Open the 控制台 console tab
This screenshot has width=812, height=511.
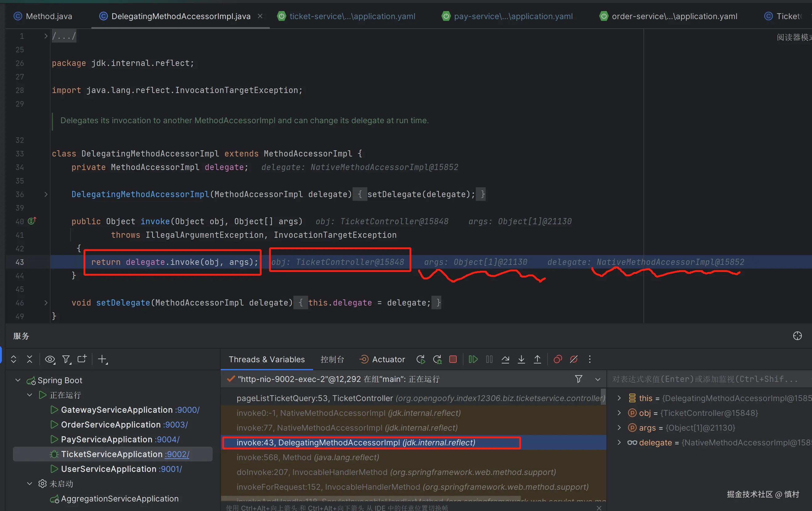click(x=332, y=359)
